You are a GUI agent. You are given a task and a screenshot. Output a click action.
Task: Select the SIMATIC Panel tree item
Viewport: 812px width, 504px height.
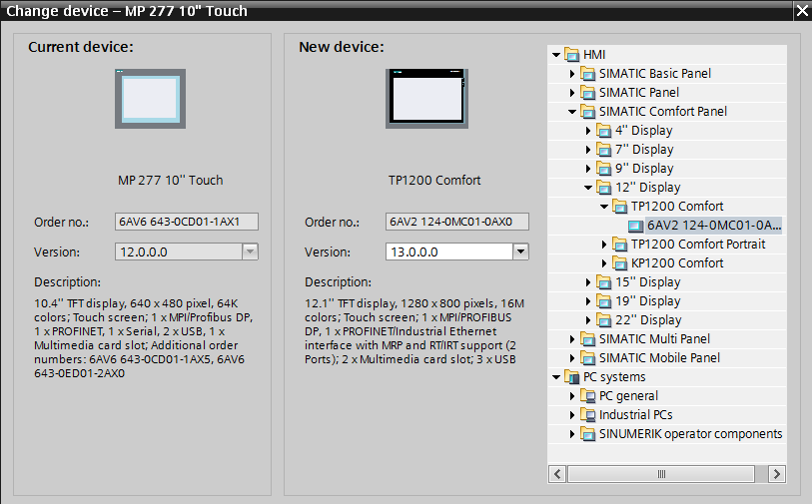tap(639, 93)
